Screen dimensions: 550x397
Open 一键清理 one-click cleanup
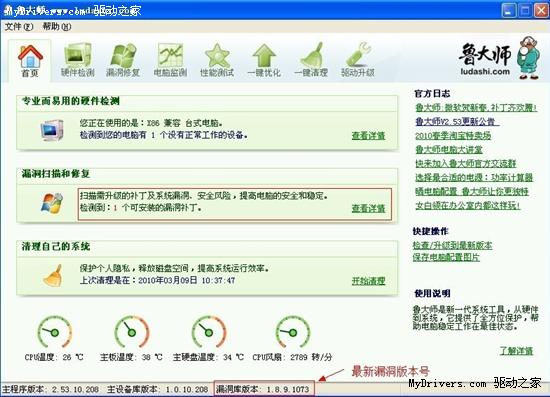tap(311, 60)
